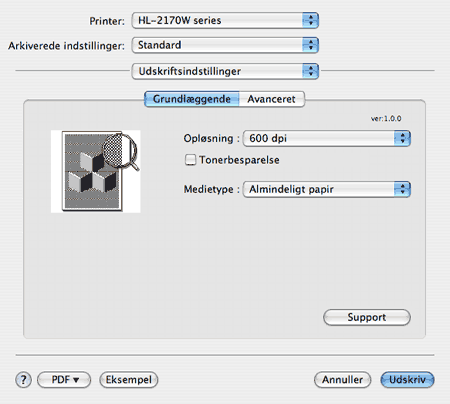The image size is (450, 404).
Task: Click the Arkiverede indstillinger arrow icon
Action: point(311,45)
